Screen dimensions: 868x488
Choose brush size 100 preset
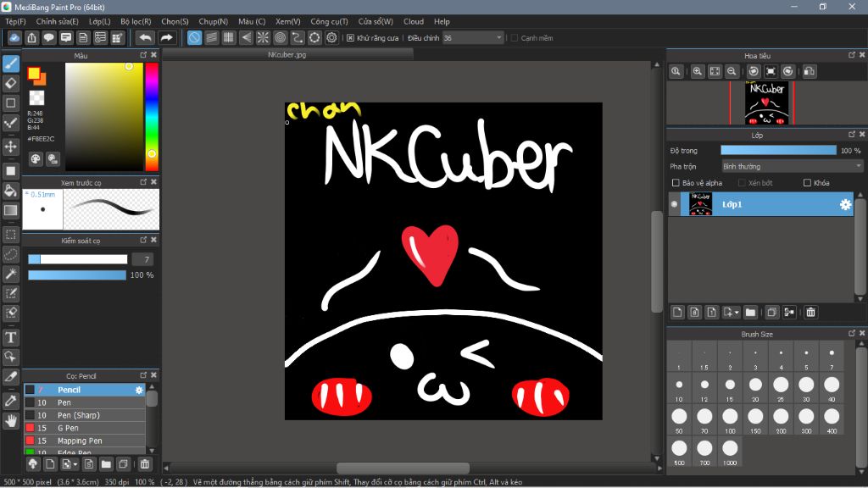click(x=730, y=420)
